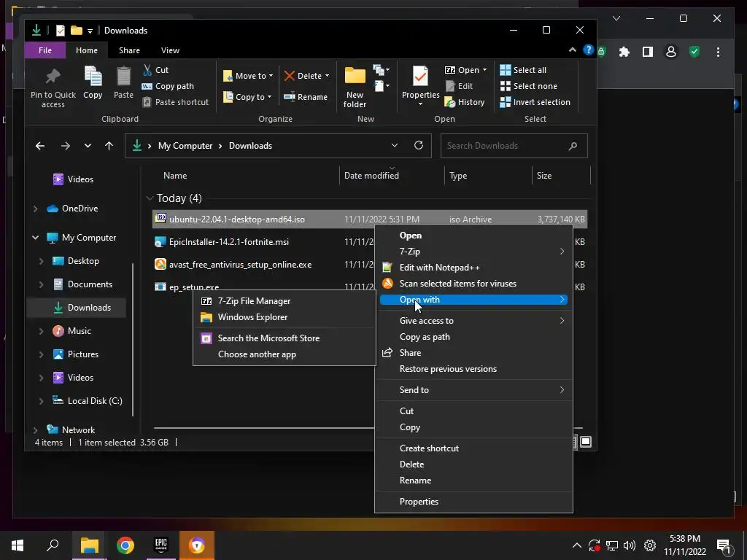The width and height of the screenshot is (747, 560).
Task: Sort by the Name column header
Action: [175, 176]
